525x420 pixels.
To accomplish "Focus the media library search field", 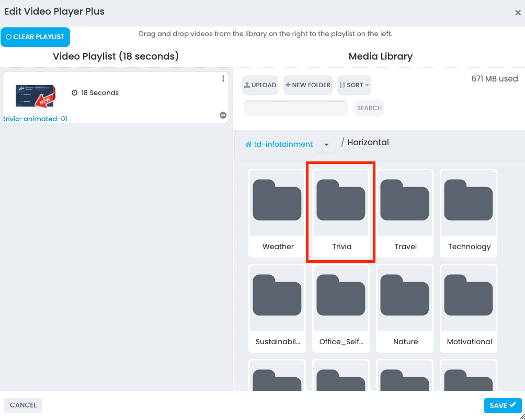I will [295, 108].
